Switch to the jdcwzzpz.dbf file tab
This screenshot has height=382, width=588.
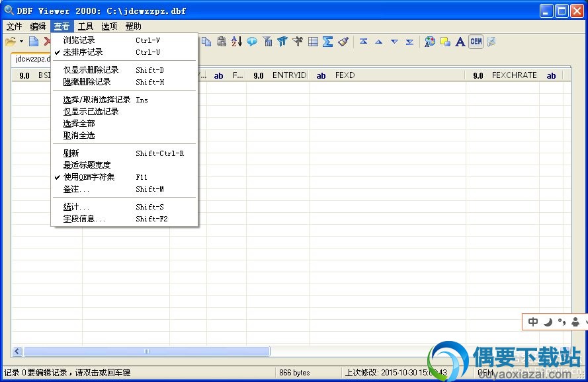(x=32, y=59)
